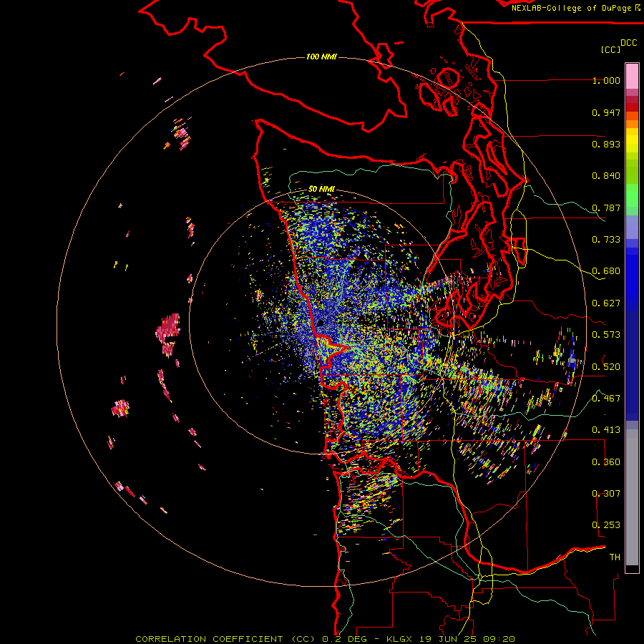Screen dimensions: 644x644
Task: Select the 0.893 scale value
Action: pos(606,144)
